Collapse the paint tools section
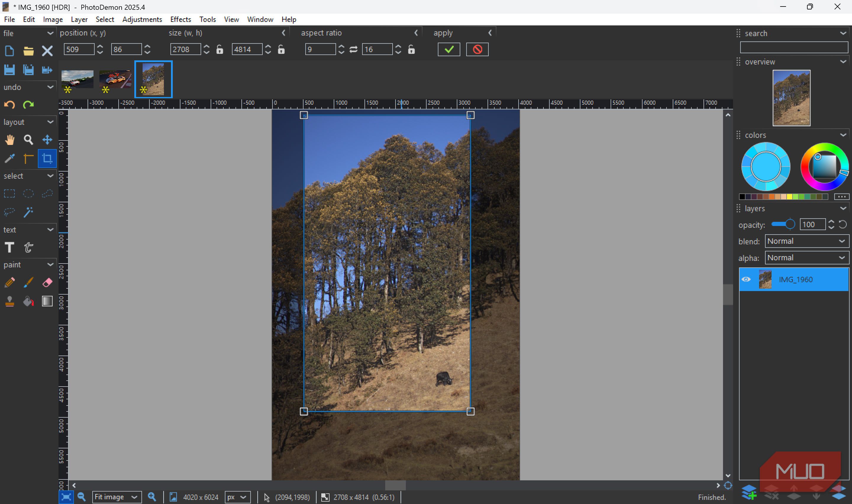Viewport: 852px width, 504px height. point(50,264)
